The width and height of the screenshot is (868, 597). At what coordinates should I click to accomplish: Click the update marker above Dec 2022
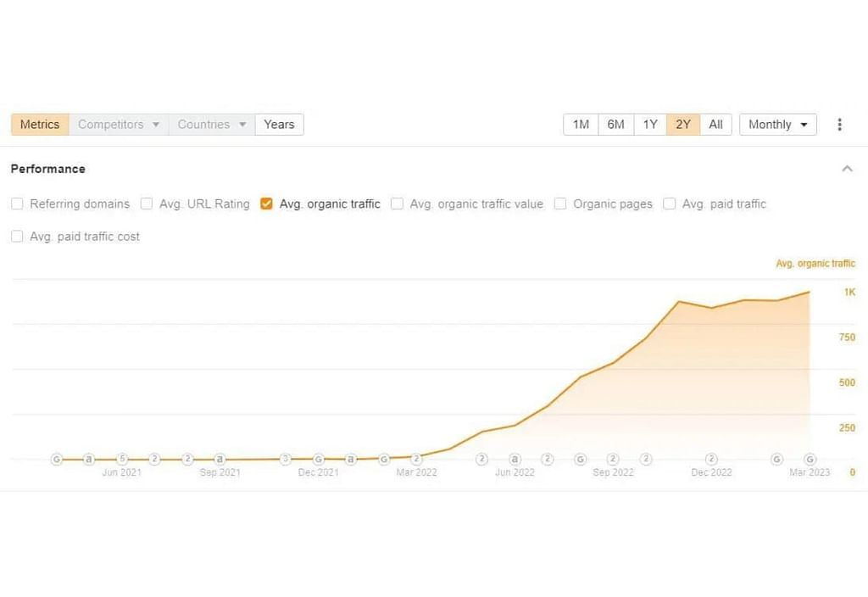[711, 459]
